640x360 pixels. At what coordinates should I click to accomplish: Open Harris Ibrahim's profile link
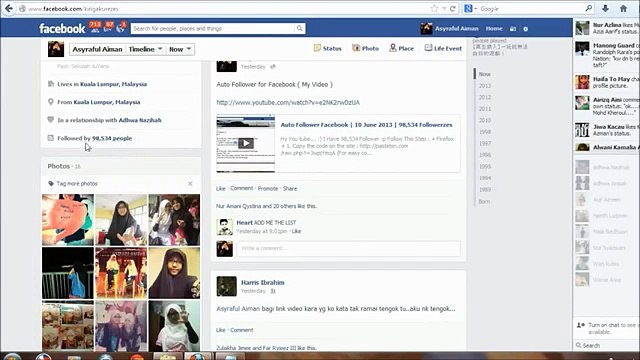[262, 282]
